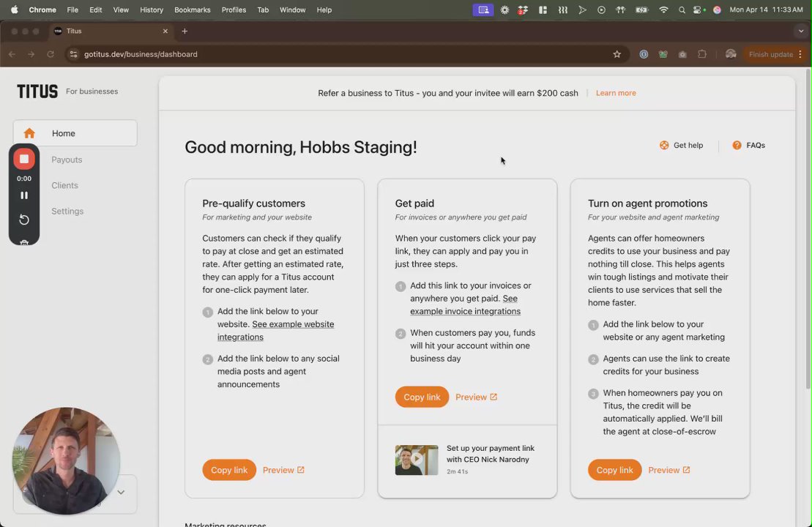Reload the page in Chrome toolbar
The image size is (812, 527).
(x=51, y=54)
